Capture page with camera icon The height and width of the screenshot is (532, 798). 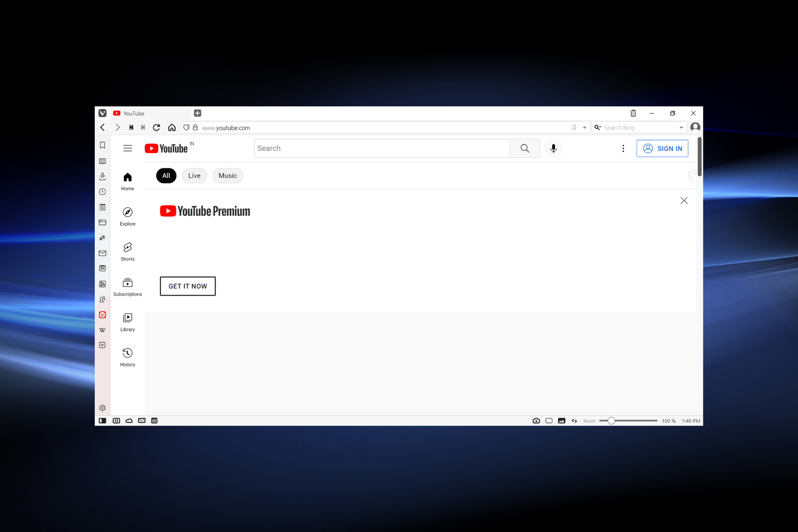[x=536, y=421]
